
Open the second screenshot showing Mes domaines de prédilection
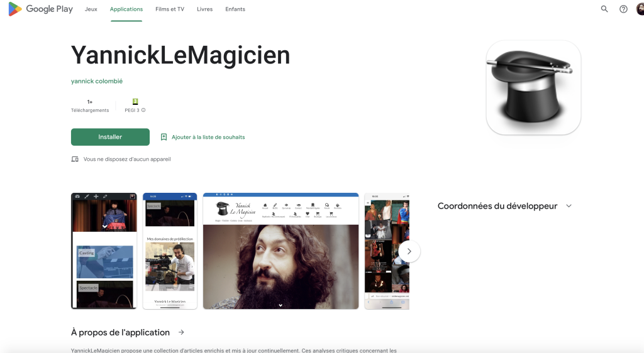(170, 251)
